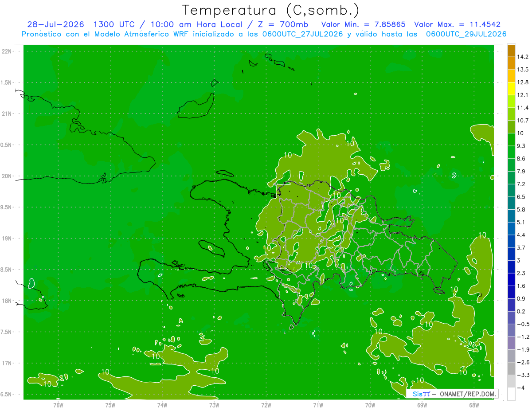This screenshot has width=532, height=411.
Task: Click the "1300 UTC" time text
Action: click(115, 24)
